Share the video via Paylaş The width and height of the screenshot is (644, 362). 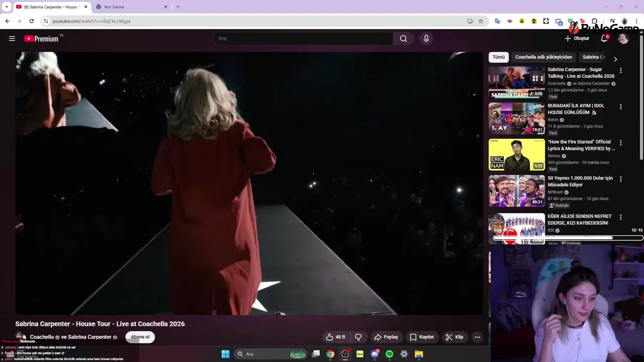click(x=386, y=337)
